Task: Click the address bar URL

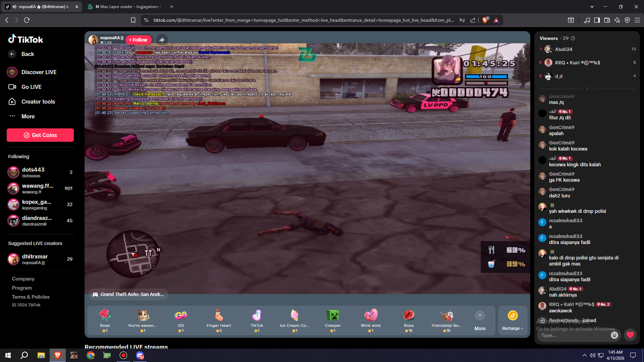Action: pyautogui.click(x=304, y=20)
